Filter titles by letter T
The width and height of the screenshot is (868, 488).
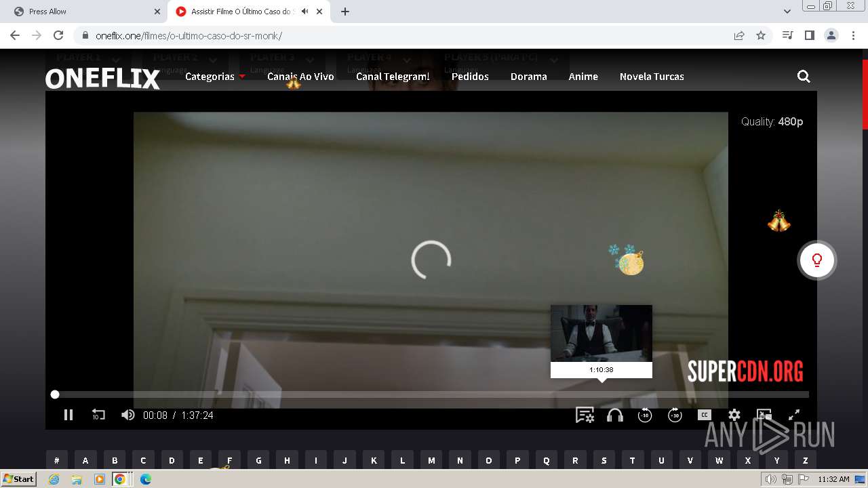click(x=633, y=460)
